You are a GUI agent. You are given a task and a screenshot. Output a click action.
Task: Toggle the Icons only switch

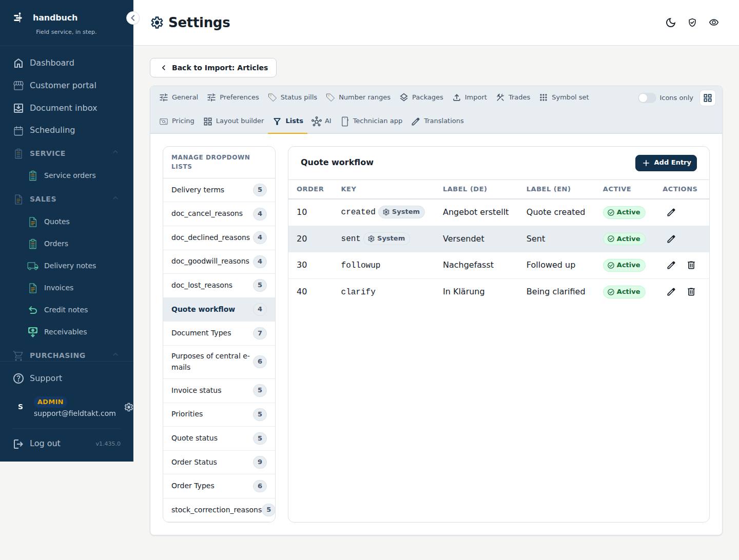point(647,98)
